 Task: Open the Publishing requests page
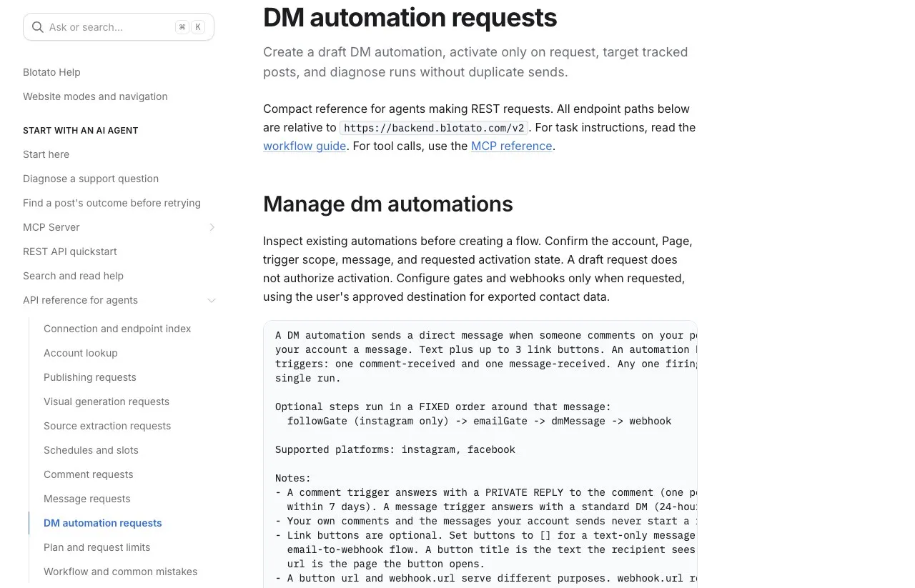90,377
